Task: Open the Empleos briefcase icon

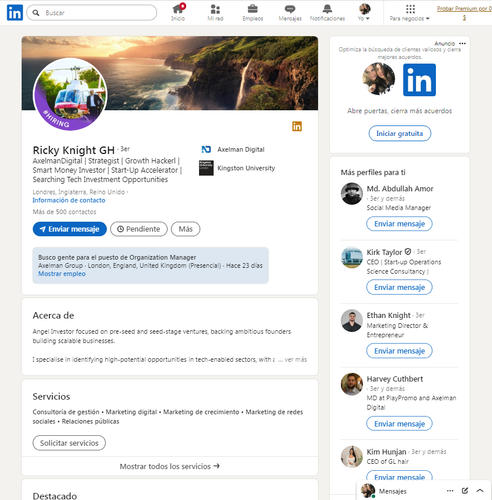Action: coord(253,9)
